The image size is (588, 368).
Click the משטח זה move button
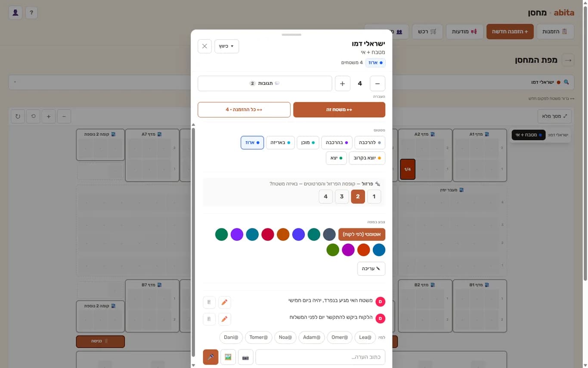(x=339, y=109)
